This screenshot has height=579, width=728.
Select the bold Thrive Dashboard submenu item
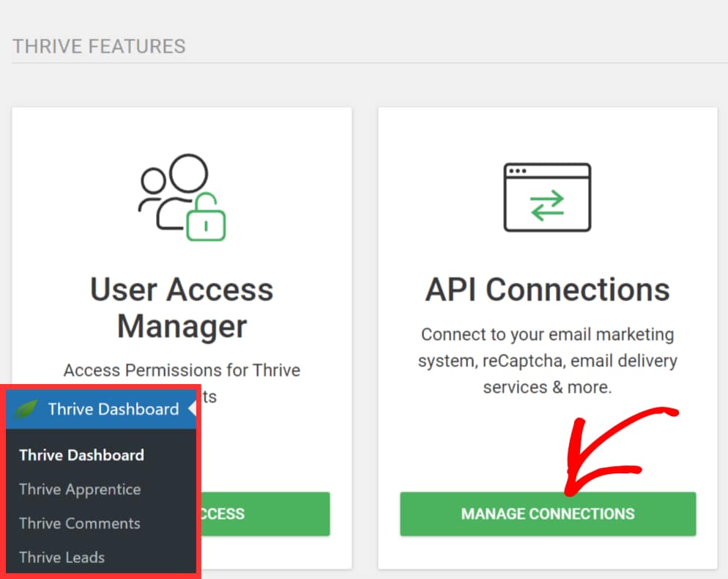(x=81, y=455)
